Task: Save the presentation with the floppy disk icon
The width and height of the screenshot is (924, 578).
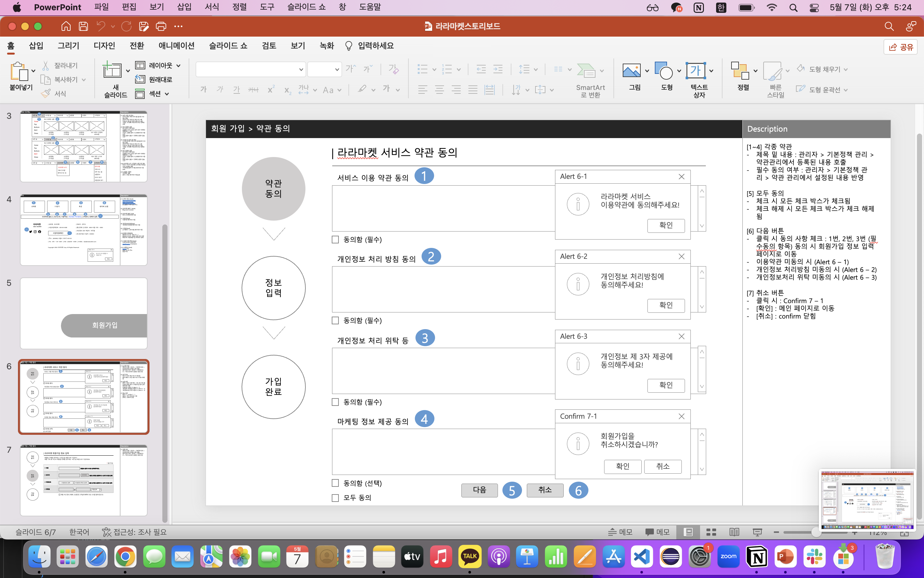Action: click(83, 26)
